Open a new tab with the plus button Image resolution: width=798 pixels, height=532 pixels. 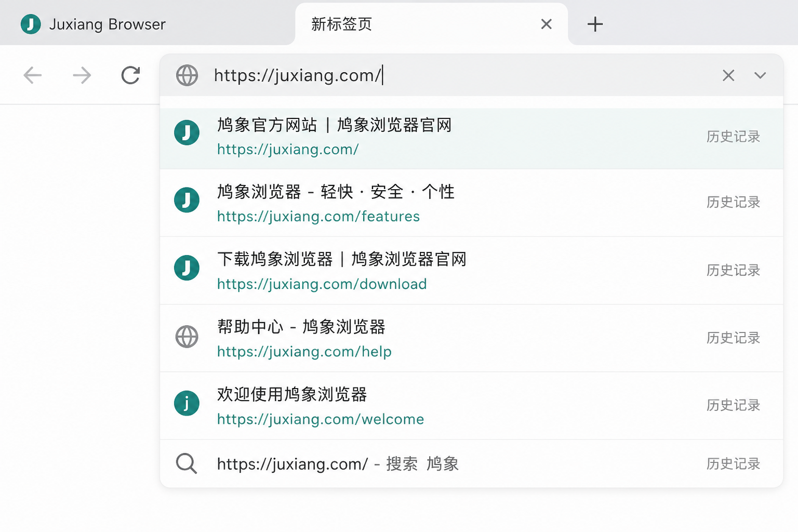point(595,24)
